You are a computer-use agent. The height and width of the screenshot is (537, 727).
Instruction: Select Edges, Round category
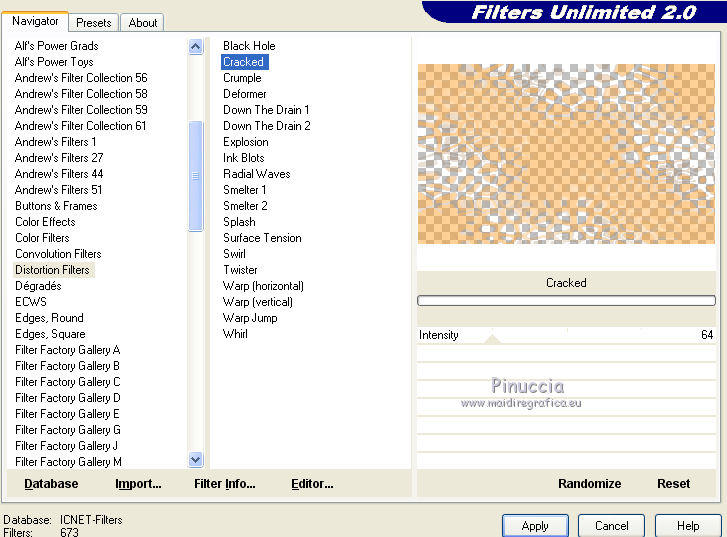pyautogui.click(x=49, y=318)
